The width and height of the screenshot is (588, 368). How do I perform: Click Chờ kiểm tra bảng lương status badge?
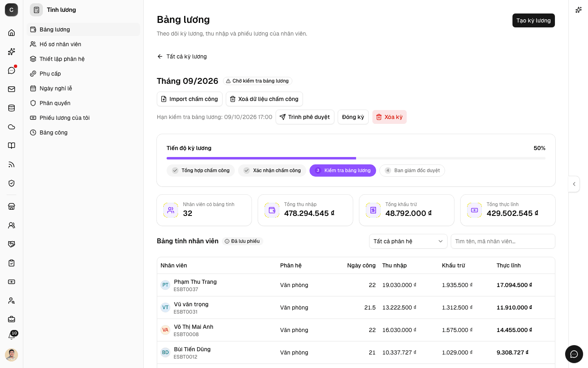pyautogui.click(x=257, y=81)
